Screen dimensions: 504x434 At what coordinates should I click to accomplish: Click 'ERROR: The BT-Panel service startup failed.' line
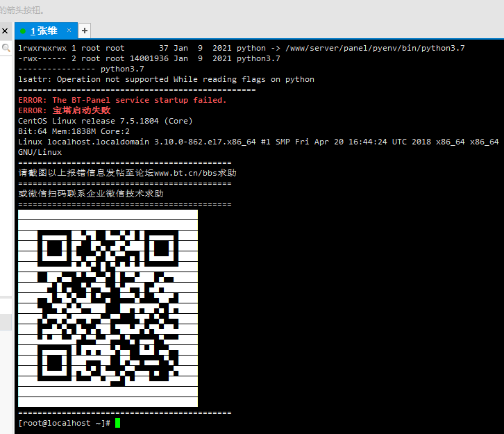coord(122,100)
